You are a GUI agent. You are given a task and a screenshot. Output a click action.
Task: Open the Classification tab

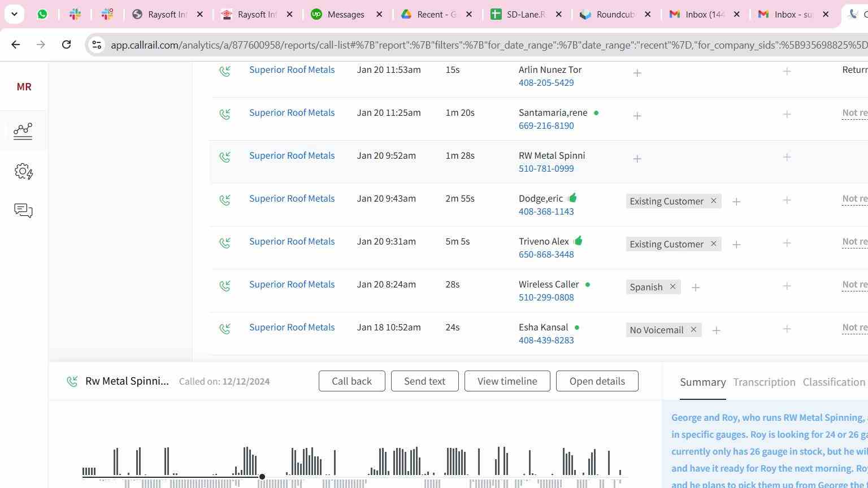pos(834,382)
